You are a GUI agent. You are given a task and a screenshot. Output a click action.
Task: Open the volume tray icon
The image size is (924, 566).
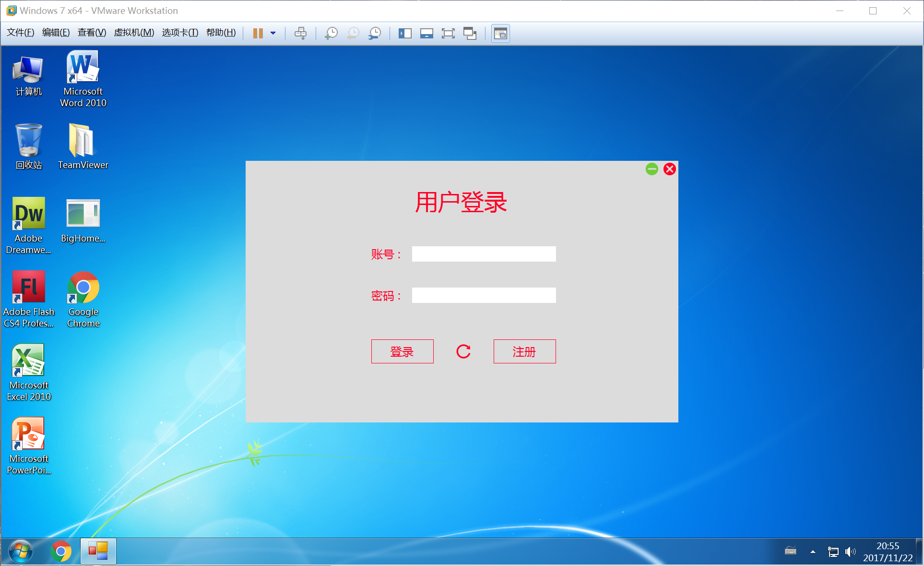pos(850,552)
